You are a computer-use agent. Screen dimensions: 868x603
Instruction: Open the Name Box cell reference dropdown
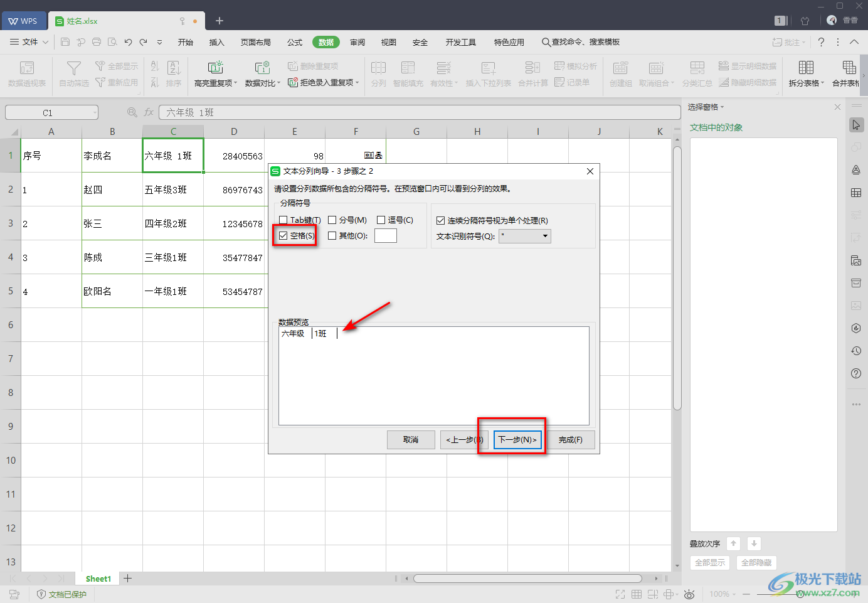point(95,113)
